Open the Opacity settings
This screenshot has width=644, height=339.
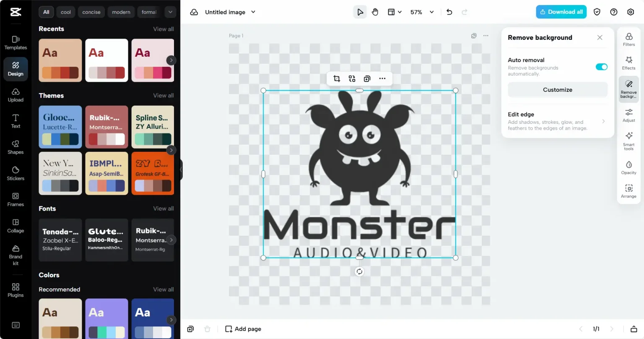point(628,167)
